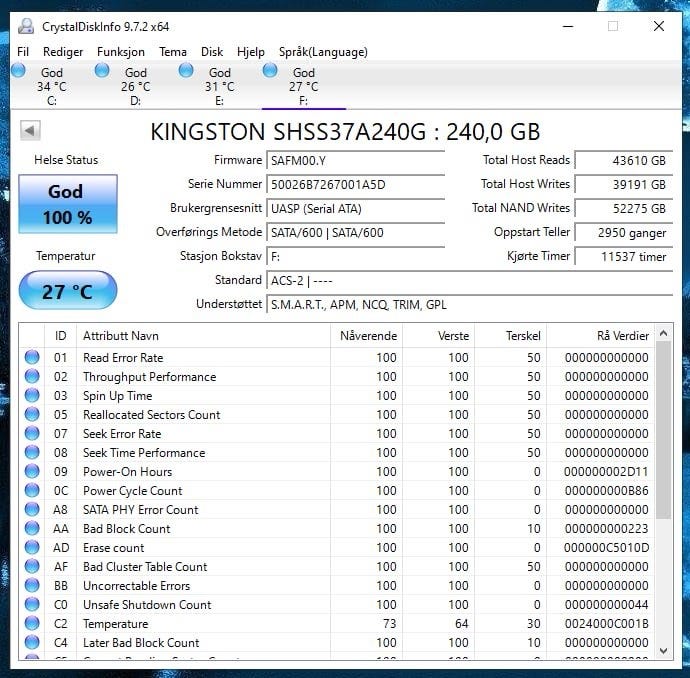Open the Fil menu
This screenshot has height=678, width=690.
point(23,52)
